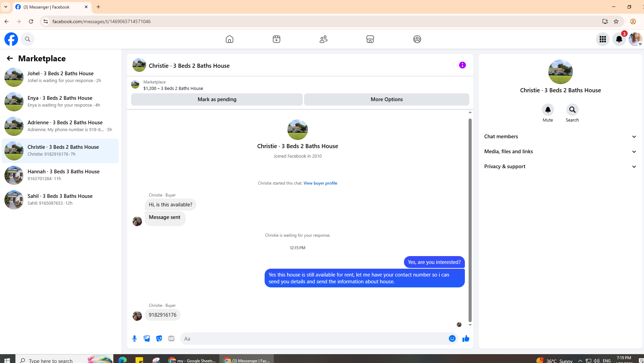Click the install app icon in address bar
644x363 pixels.
point(605,21)
